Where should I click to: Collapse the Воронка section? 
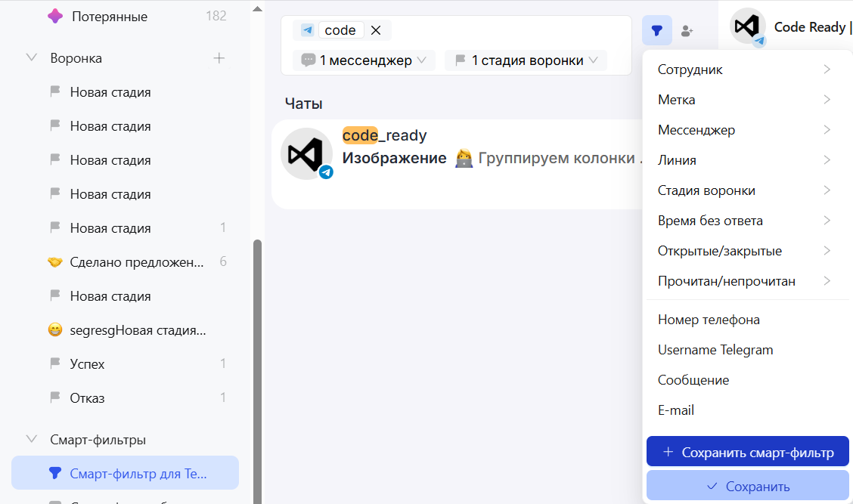[32, 58]
